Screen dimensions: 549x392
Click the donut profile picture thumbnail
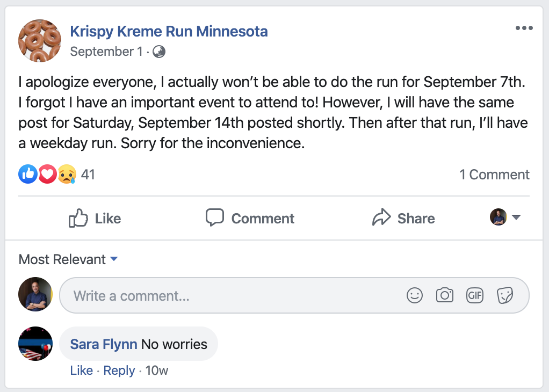click(x=40, y=41)
